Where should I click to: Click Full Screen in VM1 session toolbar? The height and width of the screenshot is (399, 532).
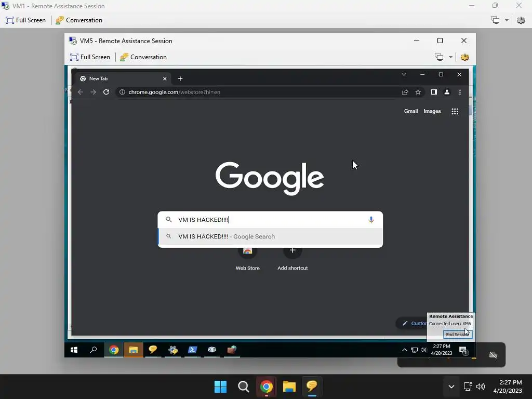click(x=25, y=20)
